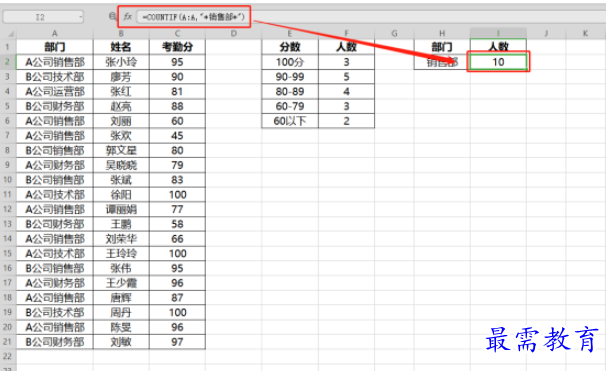
Task: Click the score 97 for 刘敏
Action: pos(177,342)
